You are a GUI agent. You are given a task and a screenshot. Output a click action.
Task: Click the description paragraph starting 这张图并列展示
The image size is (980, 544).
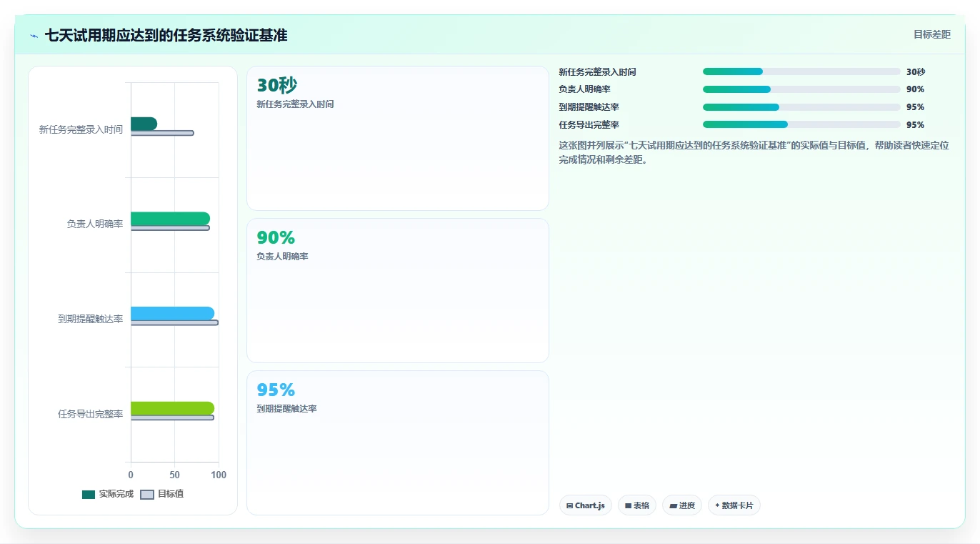click(x=754, y=152)
